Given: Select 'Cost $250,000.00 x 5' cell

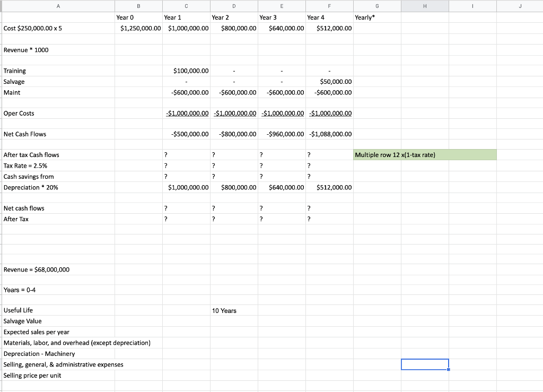Looking at the screenshot, I should tap(58, 29).
